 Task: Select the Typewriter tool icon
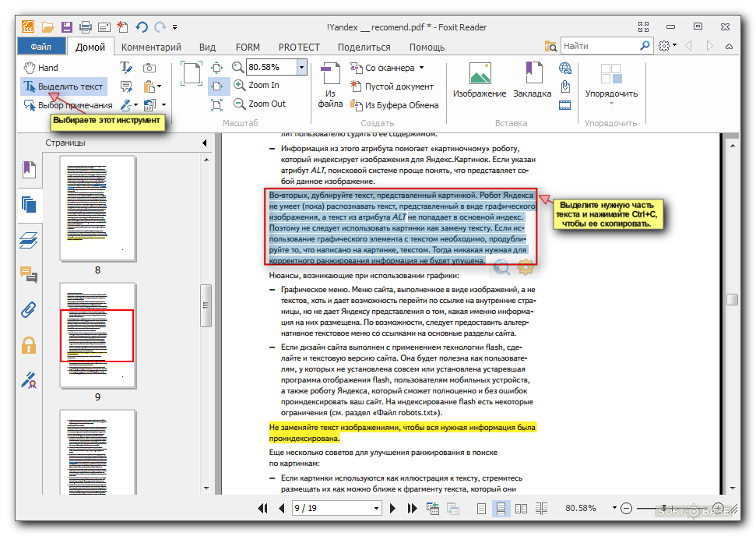(x=126, y=68)
